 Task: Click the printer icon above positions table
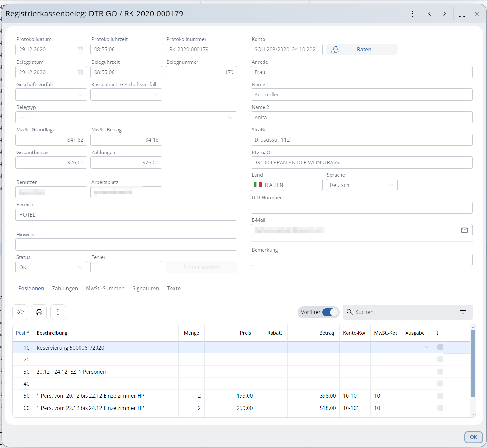pos(39,312)
